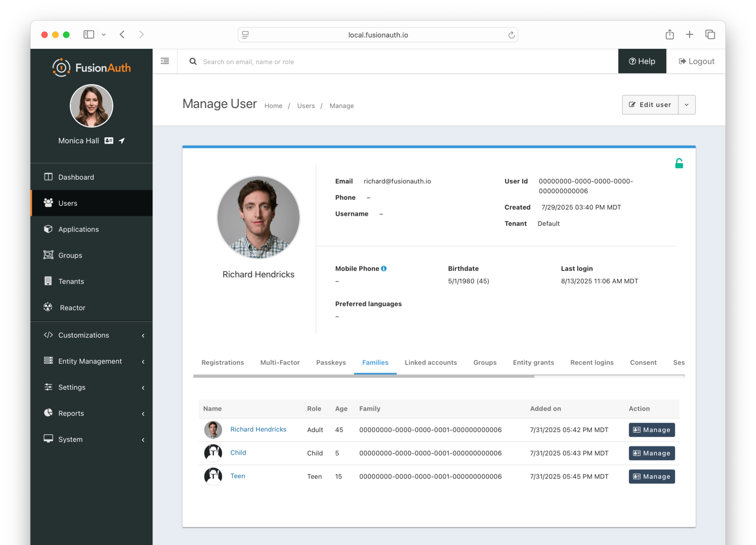Click the user search input field
This screenshot has width=756, height=545.
pos(331,61)
